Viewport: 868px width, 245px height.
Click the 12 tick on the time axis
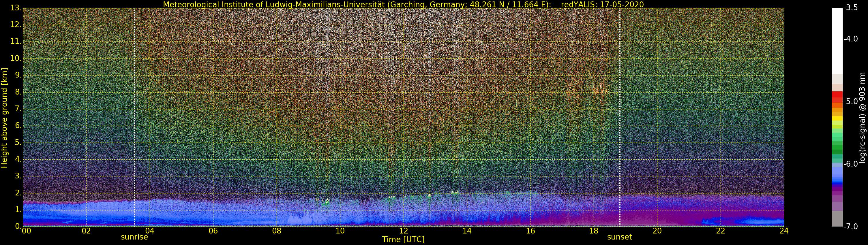[x=403, y=231]
